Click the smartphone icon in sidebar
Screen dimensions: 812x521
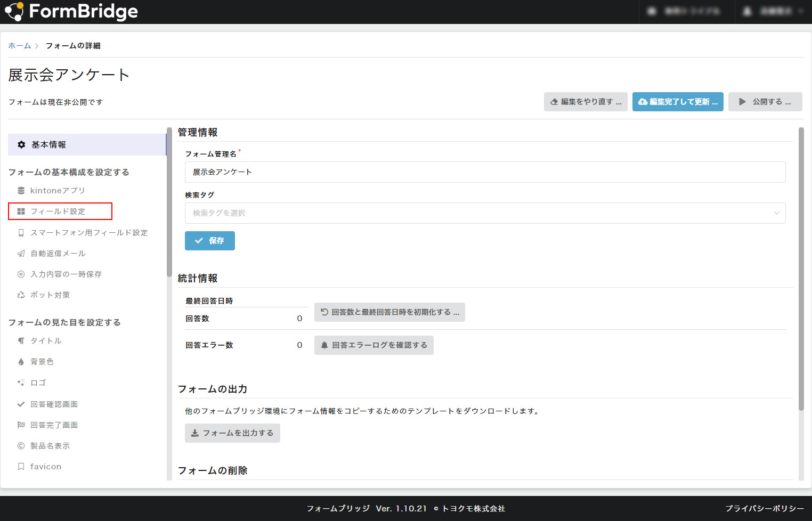click(x=21, y=233)
